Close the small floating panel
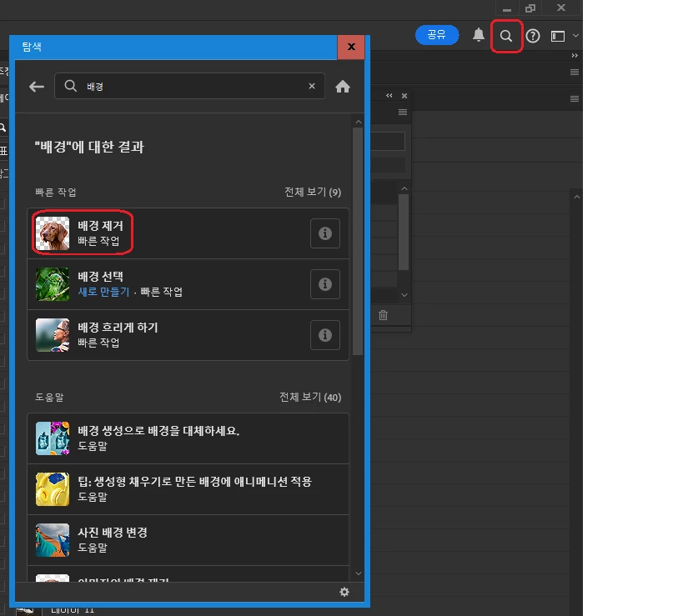Image resolution: width=693 pixels, height=616 pixels. 404,96
